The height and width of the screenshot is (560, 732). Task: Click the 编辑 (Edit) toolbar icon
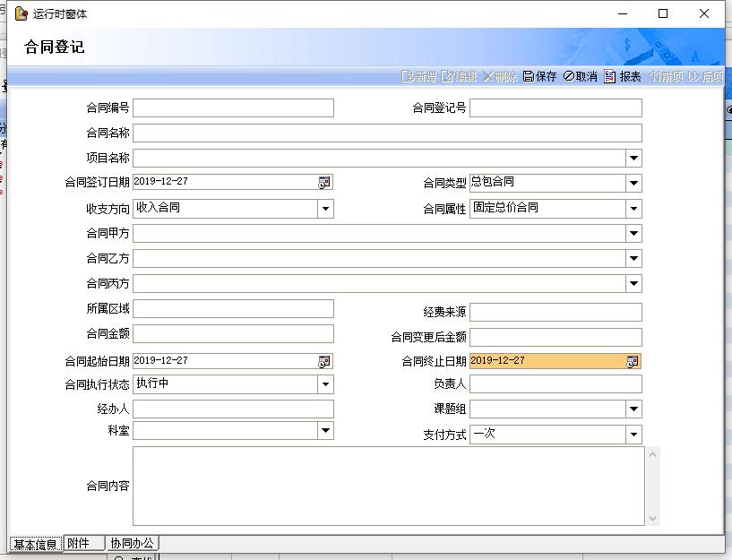click(461, 77)
